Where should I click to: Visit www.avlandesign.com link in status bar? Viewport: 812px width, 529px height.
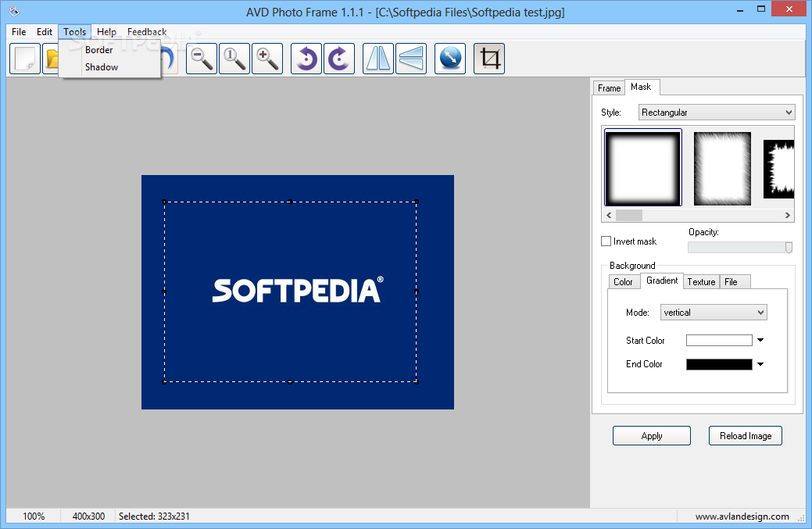click(742, 516)
